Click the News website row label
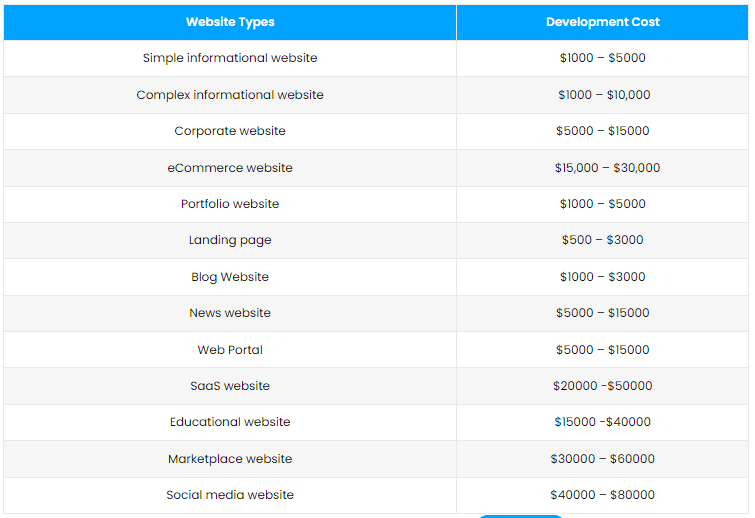755x518 pixels. pyautogui.click(x=230, y=313)
